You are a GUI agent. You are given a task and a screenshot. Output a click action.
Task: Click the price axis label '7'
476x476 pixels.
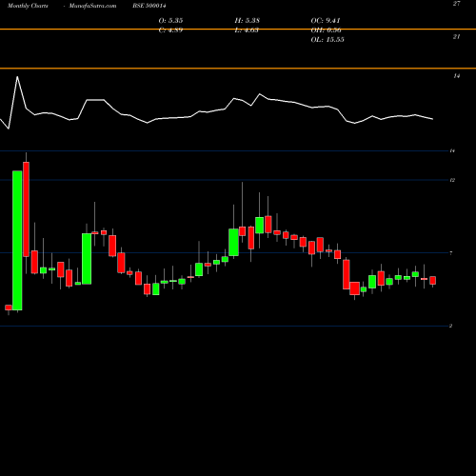451,253
